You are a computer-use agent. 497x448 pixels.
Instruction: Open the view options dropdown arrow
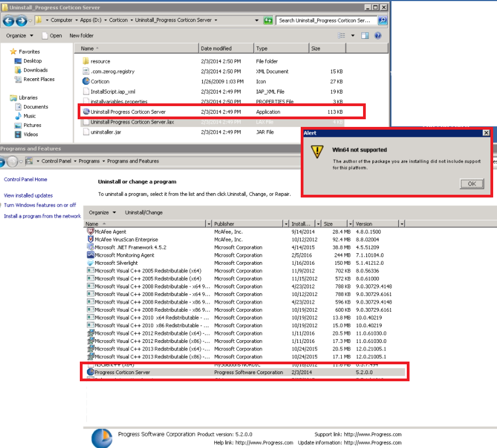pyautogui.click(x=353, y=36)
